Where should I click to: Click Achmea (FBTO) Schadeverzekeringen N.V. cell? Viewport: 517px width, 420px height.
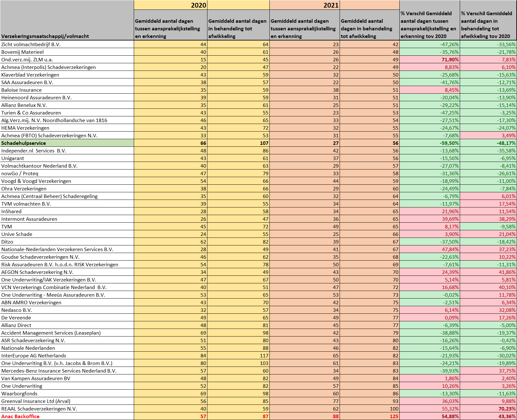click(x=67, y=135)
